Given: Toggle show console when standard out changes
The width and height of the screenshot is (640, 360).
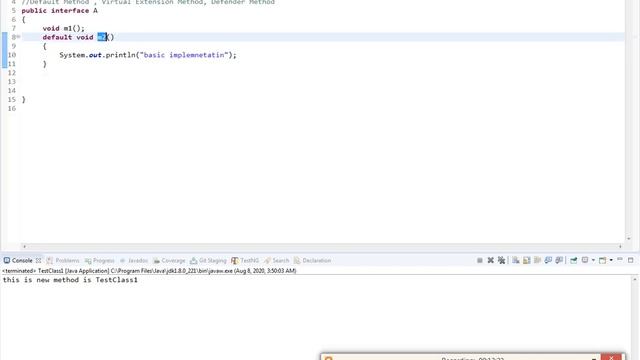Looking at the screenshot, I should (548, 260).
